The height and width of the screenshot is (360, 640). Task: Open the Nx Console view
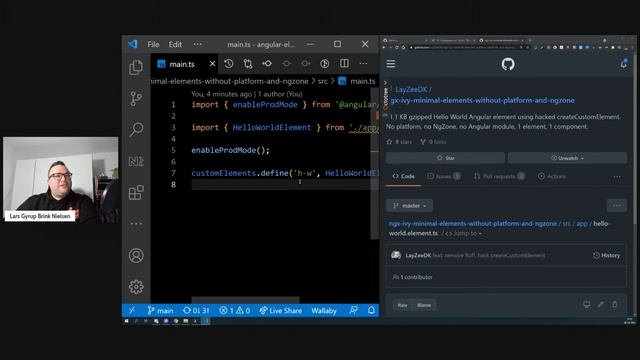136,162
